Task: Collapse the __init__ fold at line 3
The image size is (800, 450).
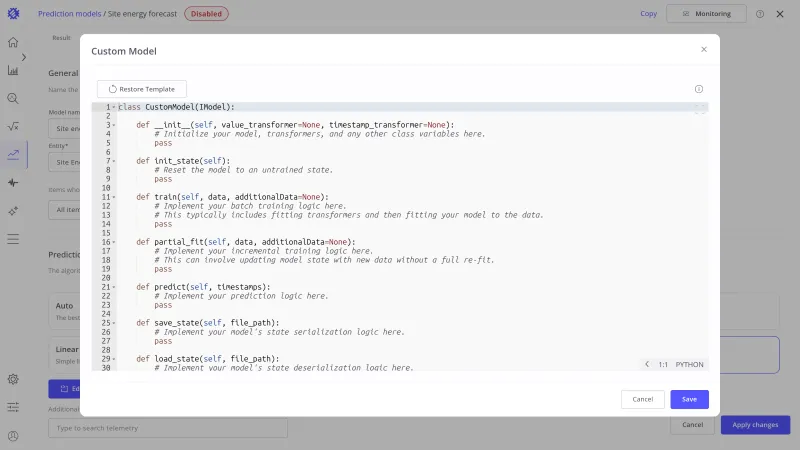Action: pyautogui.click(x=114, y=125)
